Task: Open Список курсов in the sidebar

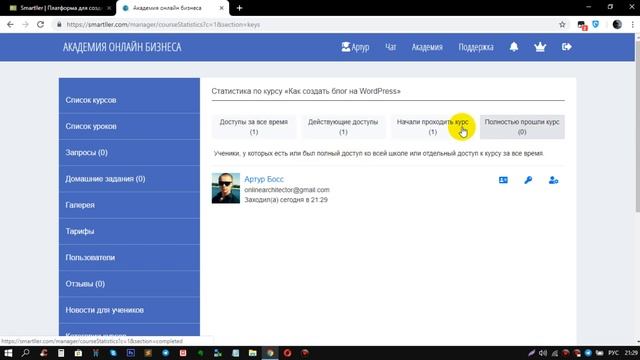Action: (129, 100)
